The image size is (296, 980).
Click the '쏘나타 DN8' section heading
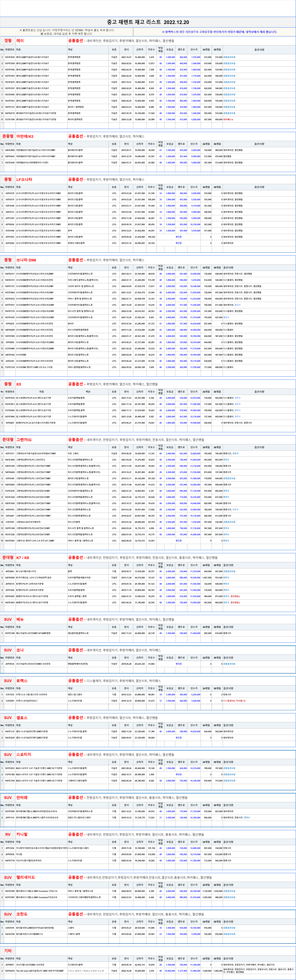[26, 260]
